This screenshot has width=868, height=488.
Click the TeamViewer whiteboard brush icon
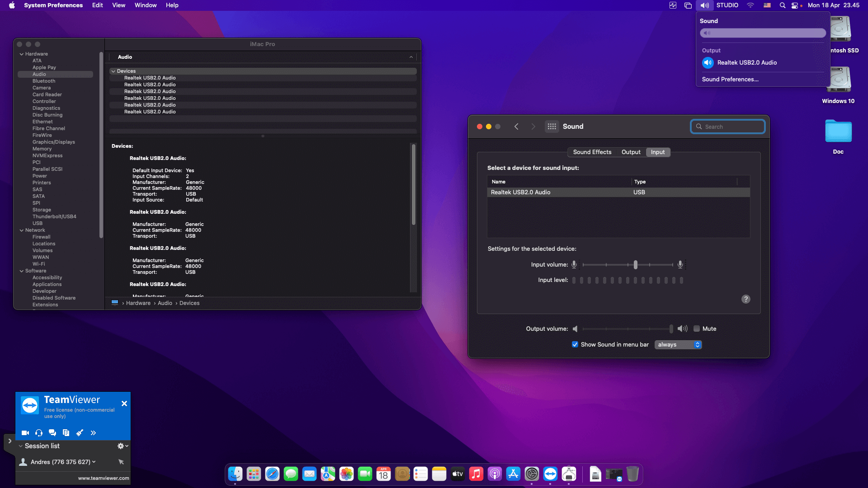[80, 433]
